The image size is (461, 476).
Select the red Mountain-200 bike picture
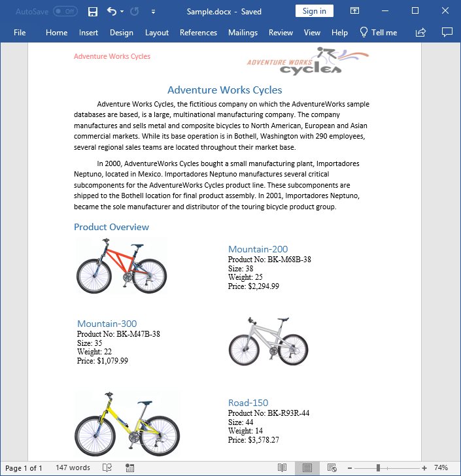tap(122, 265)
